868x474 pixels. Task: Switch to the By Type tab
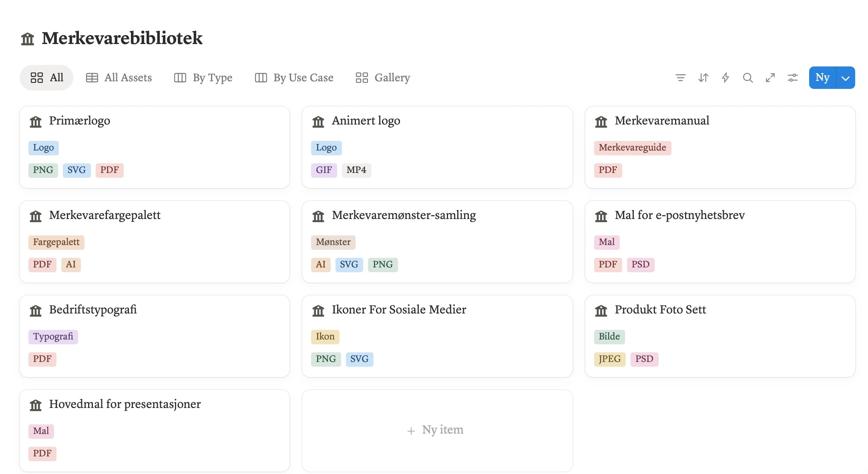[x=203, y=78]
